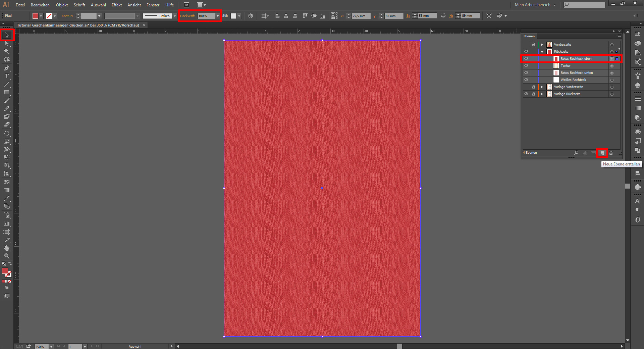Click the delete layer trash icon
The width and height of the screenshot is (644, 349).
611,153
